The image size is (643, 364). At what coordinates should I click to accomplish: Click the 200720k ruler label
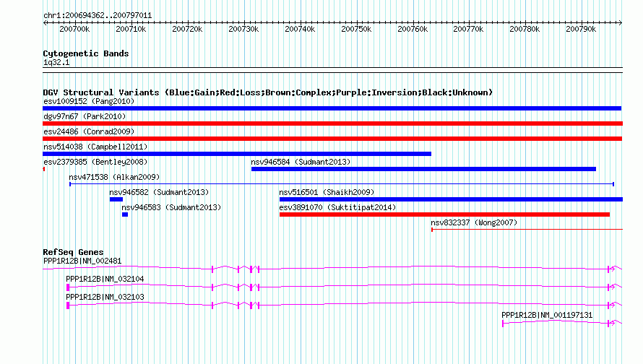coord(187,29)
